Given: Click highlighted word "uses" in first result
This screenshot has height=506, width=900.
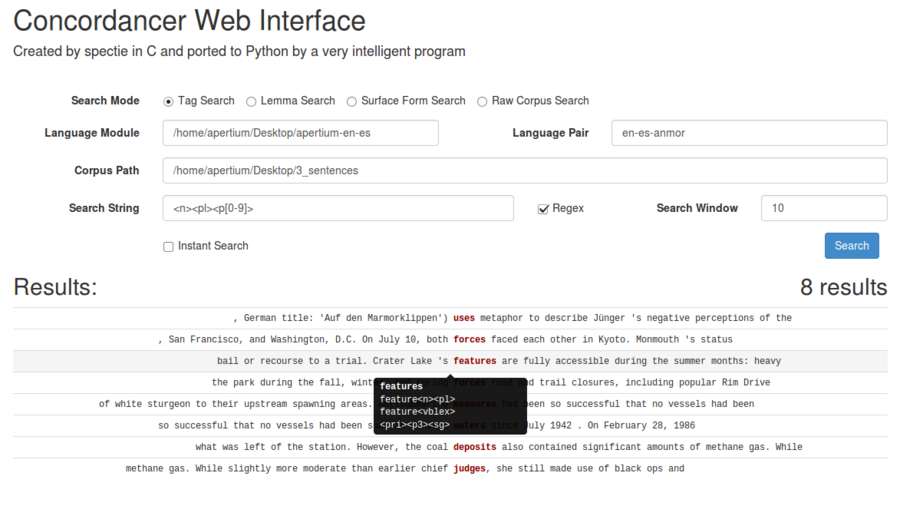Looking at the screenshot, I should [464, 319].
